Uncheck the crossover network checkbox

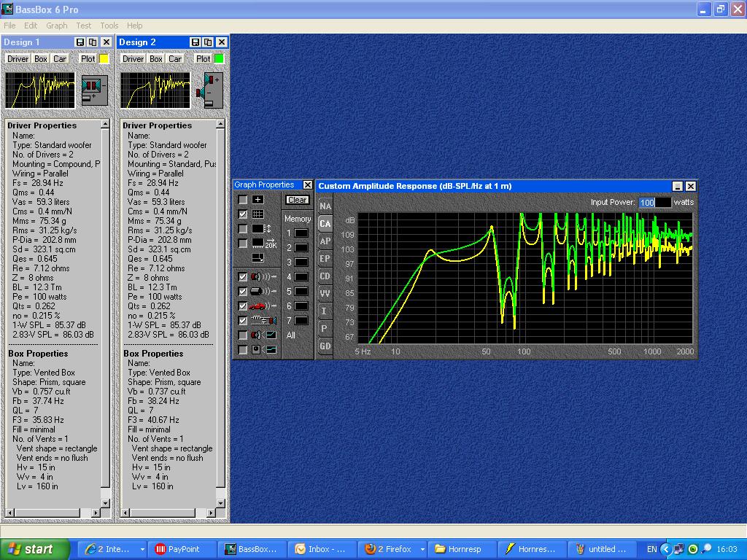pos(243,321)
